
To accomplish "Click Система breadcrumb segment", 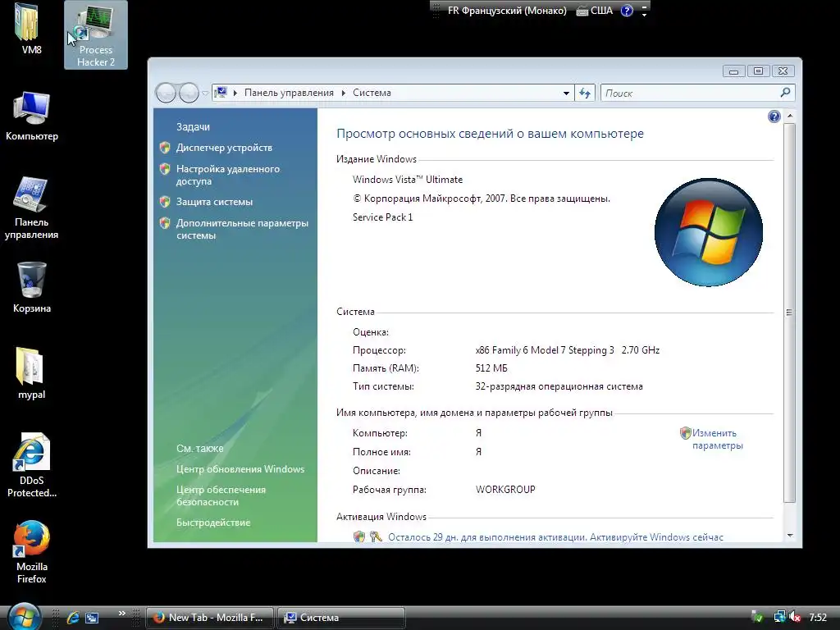I will coord(372,93).
